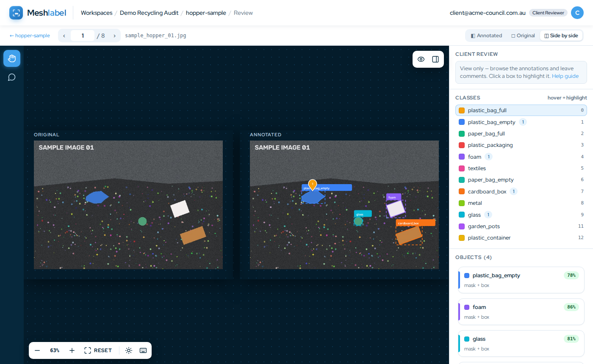The image size is (593, 364).
Task: Open the glass object card
Action: [x=521, y=344]
